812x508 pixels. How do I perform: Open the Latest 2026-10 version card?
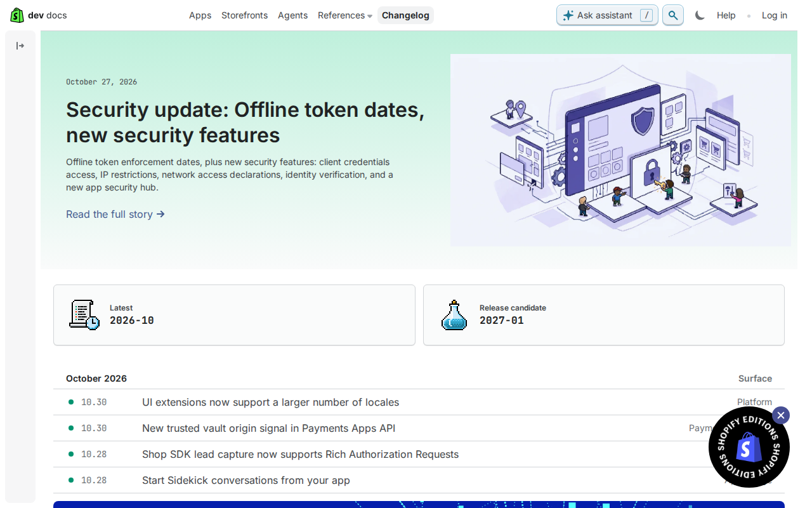pyautogui.click(x=234, y=315)
